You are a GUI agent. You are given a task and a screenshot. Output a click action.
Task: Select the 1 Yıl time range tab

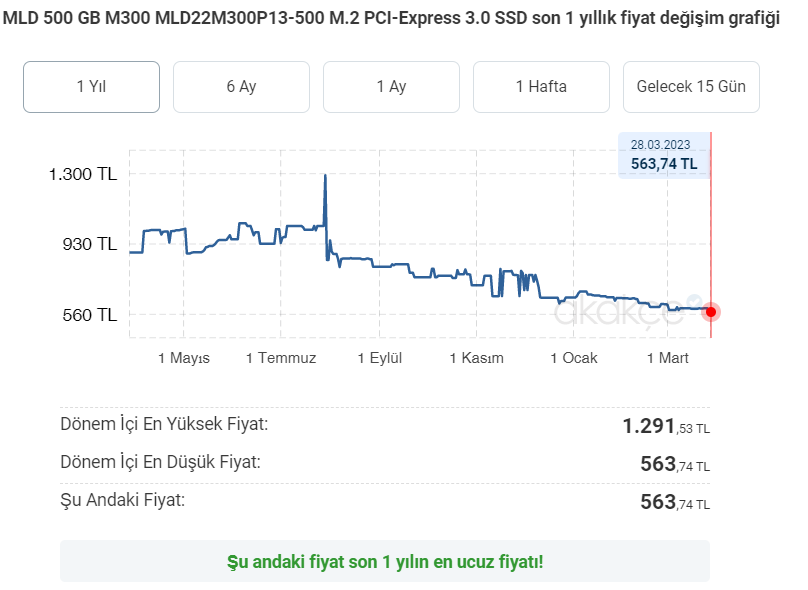[x=91, y=87]
